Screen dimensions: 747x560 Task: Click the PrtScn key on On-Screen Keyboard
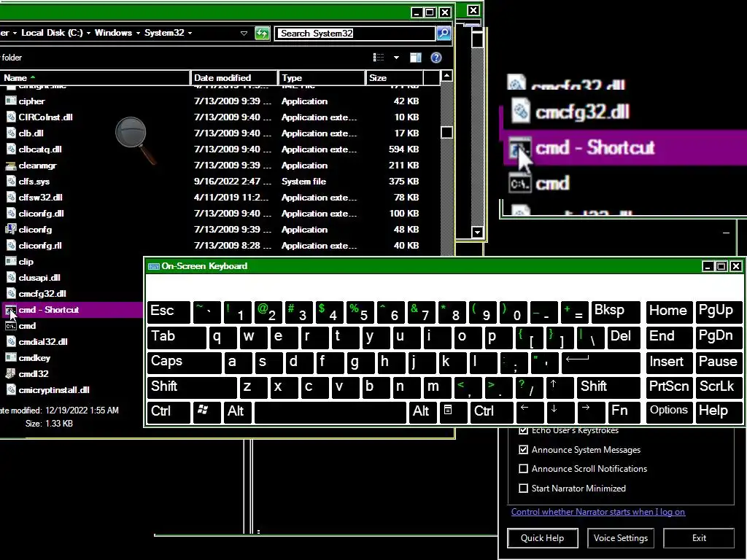tap(670, 387)
